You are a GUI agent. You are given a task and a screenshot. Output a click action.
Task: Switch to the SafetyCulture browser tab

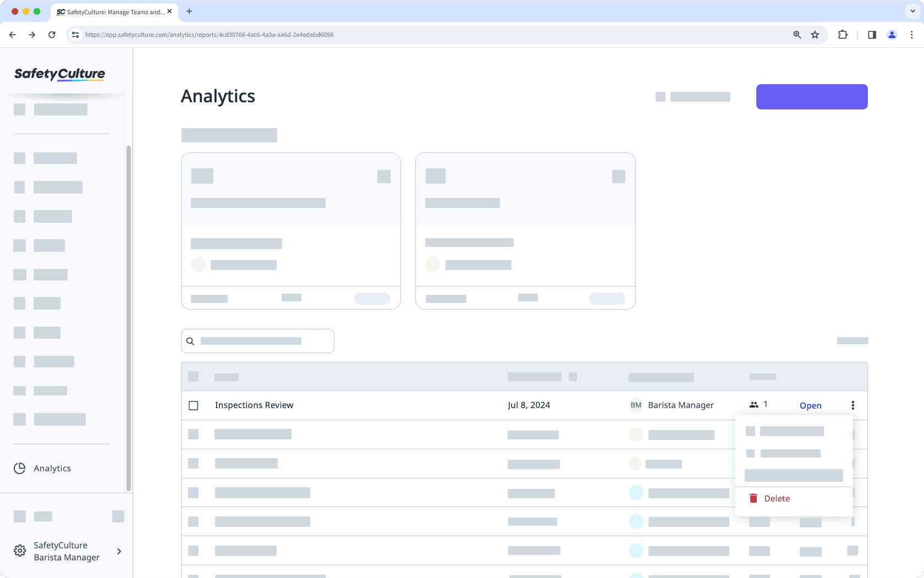[110, 12]
